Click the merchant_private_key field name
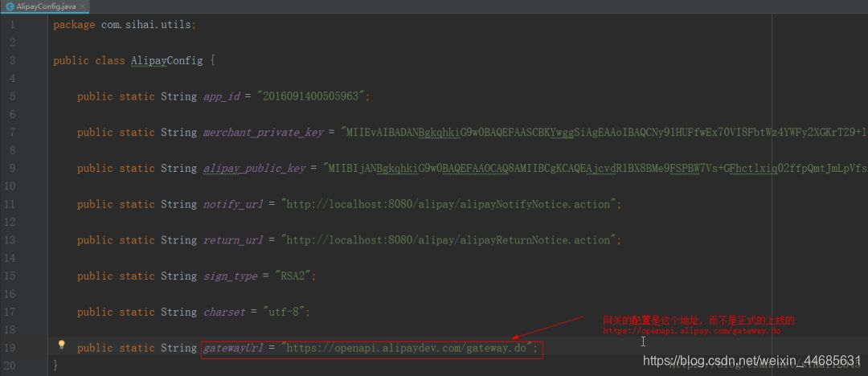Screen dimensions: 868x376 click(x=263, y=133)
